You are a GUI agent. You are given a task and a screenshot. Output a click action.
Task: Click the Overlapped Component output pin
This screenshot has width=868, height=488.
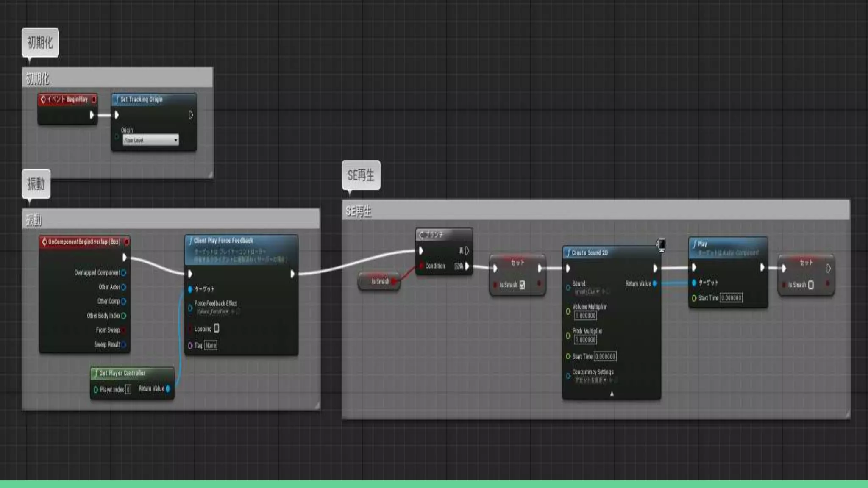(x=123, y=273)
